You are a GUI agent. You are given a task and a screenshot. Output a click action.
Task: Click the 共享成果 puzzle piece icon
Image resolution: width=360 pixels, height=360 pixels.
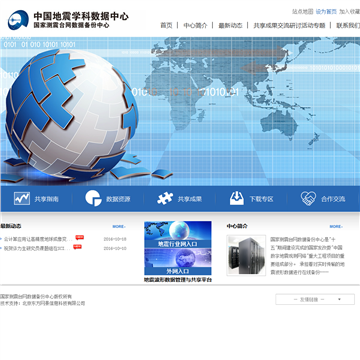(165, 199)
